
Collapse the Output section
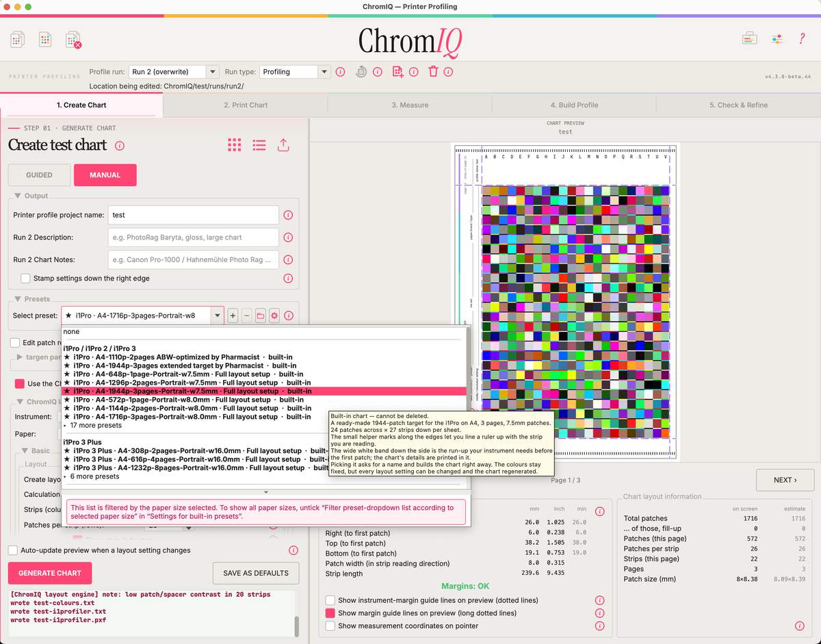[x=18, y=196]
